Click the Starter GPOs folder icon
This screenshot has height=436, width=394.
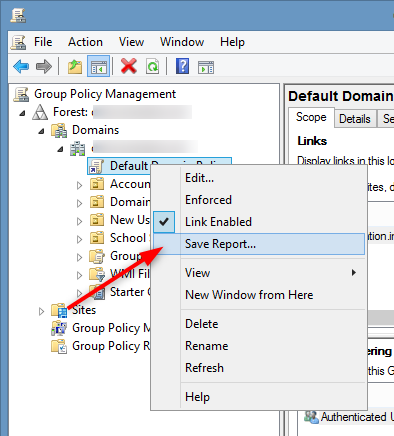[97, 292]
